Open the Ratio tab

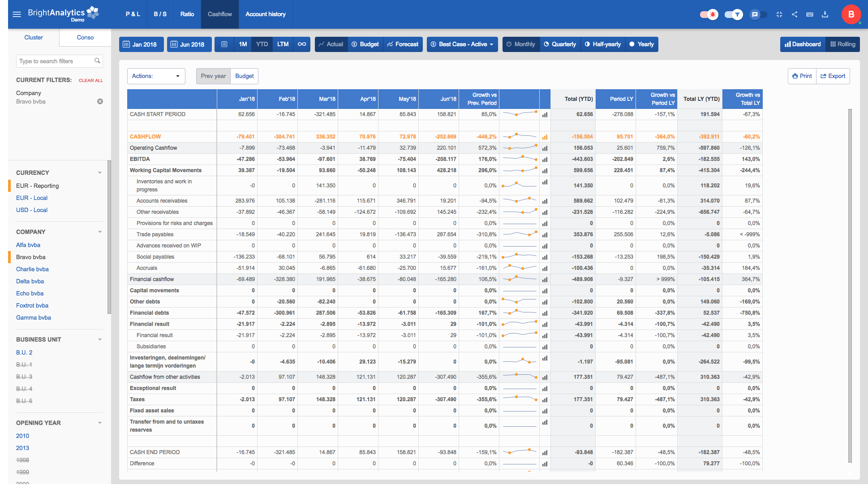[187, 14]
